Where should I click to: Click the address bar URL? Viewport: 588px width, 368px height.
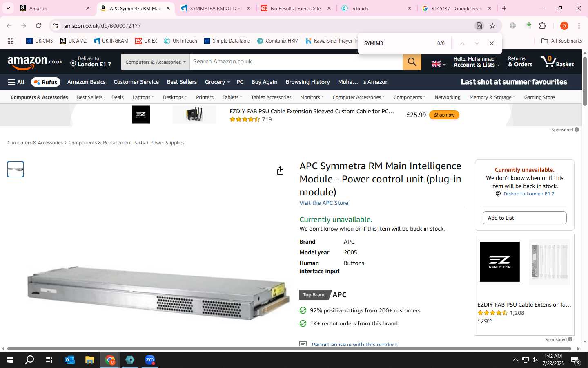click(102, 26)
